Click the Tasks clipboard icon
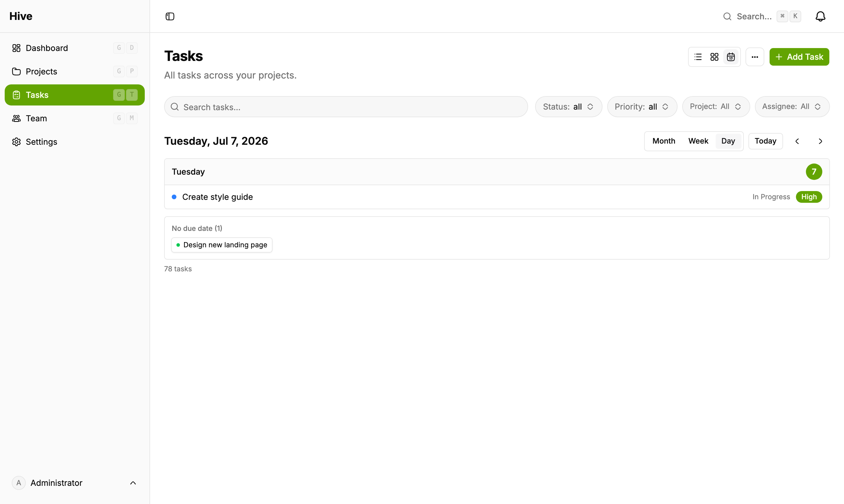The width and height of the screenshot is (844, 504). 16,95
